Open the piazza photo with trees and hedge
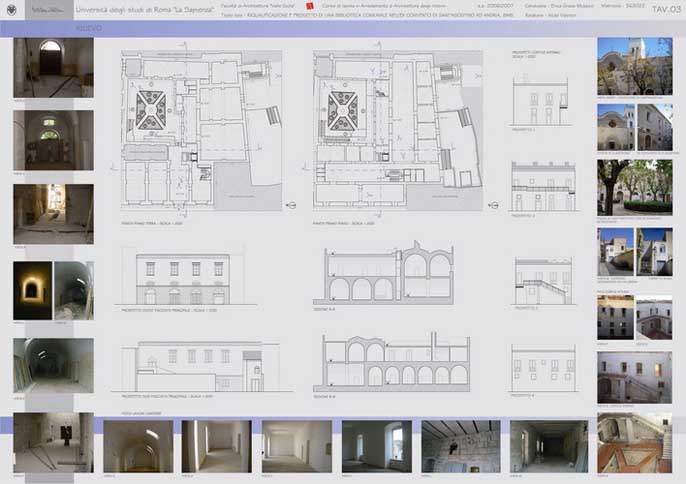Viewport: 686px width, 484px height. pos(635,187)
